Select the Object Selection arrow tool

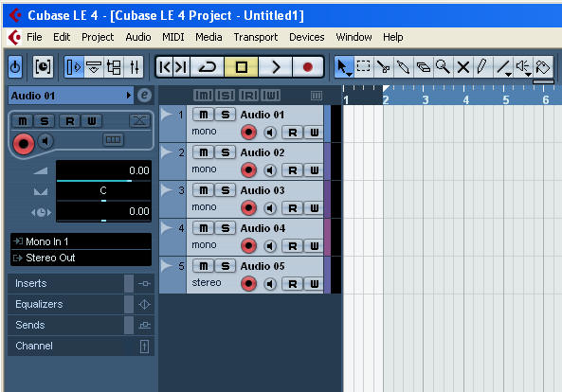click(343, 67)
